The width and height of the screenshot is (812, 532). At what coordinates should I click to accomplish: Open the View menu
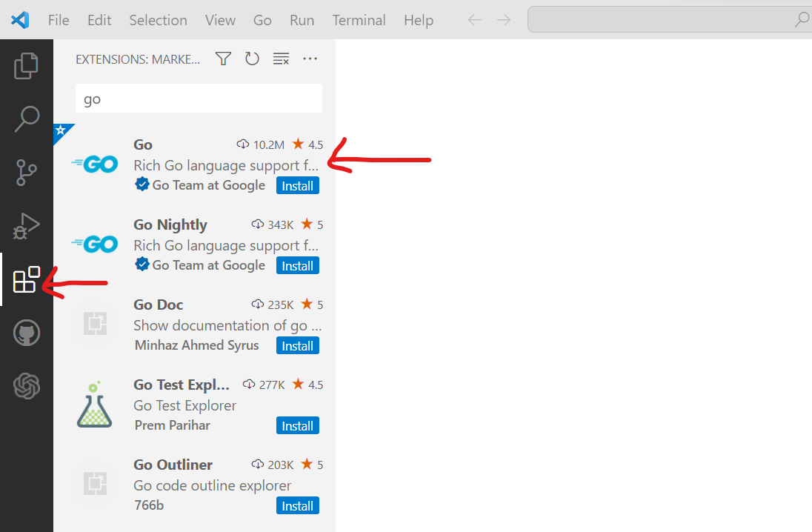[x=220, y=20]
